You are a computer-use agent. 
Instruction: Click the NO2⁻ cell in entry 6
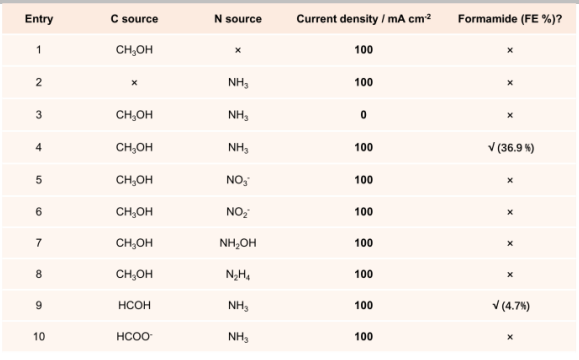(x=238, y=212)
